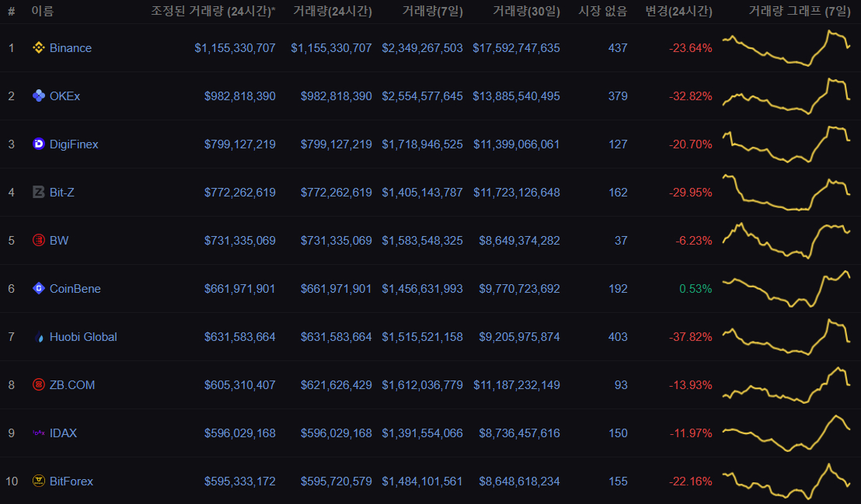Click ZB.COM adjusted volume $605,310,407
The image size is (861, 504).
click(x=240, y=385)
